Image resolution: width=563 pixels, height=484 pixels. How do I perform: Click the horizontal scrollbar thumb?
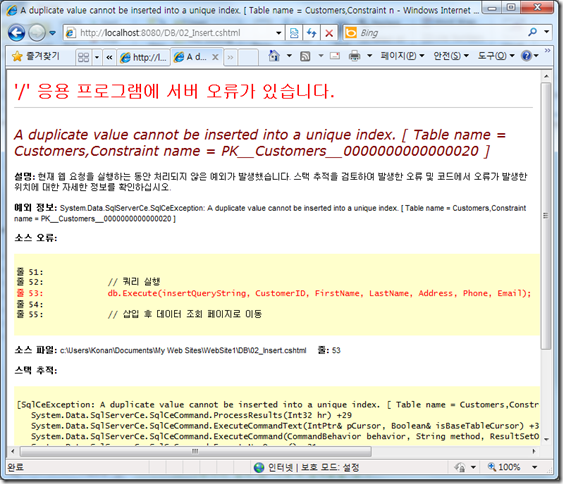pyautogui.click(x=196, y=451)
